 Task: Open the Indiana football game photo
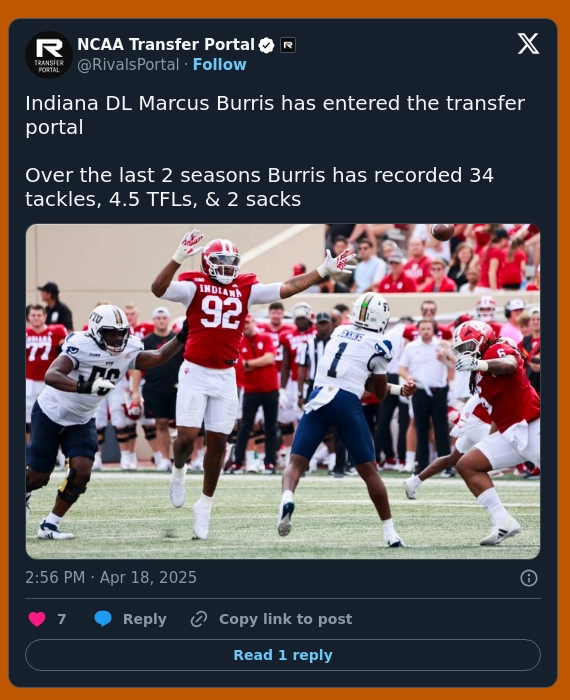283,391
